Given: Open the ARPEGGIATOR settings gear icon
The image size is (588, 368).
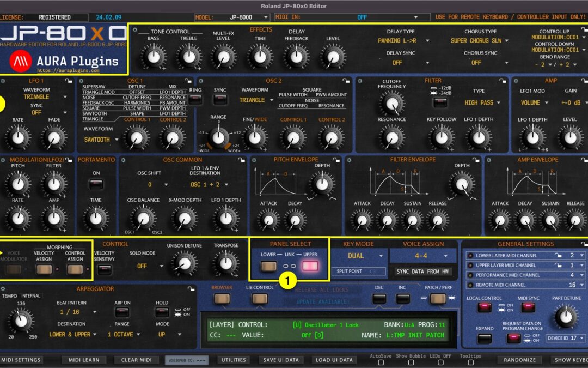Looking at the screenshot, I should coord(3,288).
